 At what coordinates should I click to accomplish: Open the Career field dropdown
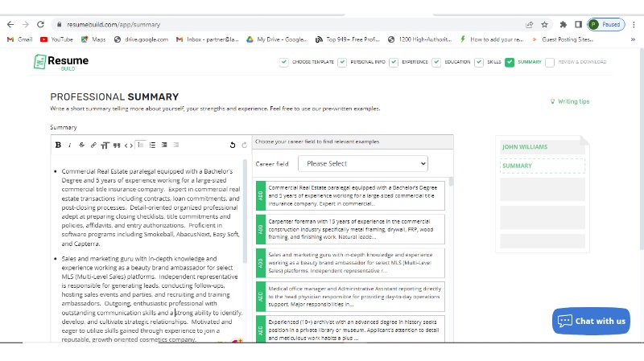pos(362,163)
